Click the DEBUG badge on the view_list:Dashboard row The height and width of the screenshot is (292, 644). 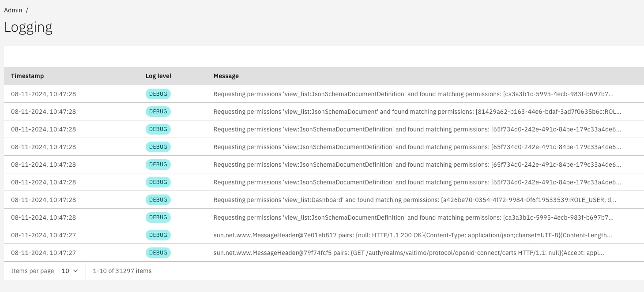[158, 200]
